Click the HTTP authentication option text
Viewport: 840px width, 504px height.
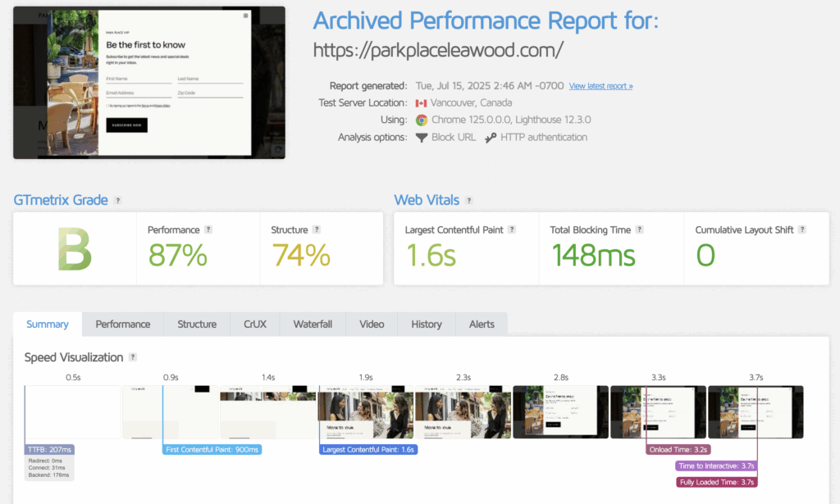tap(544, 138)
